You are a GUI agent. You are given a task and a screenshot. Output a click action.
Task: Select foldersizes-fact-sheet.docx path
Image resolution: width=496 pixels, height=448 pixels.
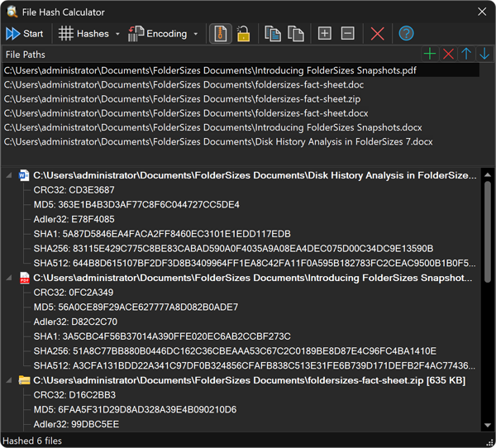[241, 113]
